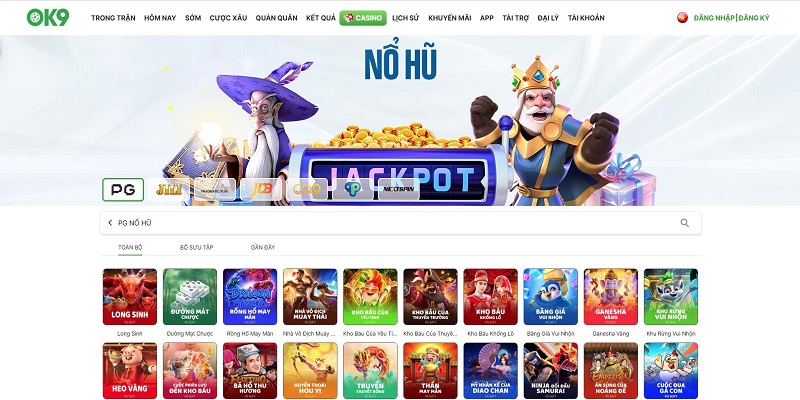The image size is (800, 400).
Task: Open the Ganesha Vàng game thumbnail
Action: click(x=611, y=297)
